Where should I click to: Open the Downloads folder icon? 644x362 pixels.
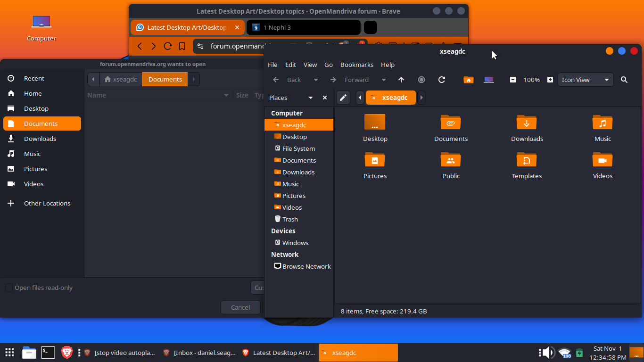click(527, 128)
